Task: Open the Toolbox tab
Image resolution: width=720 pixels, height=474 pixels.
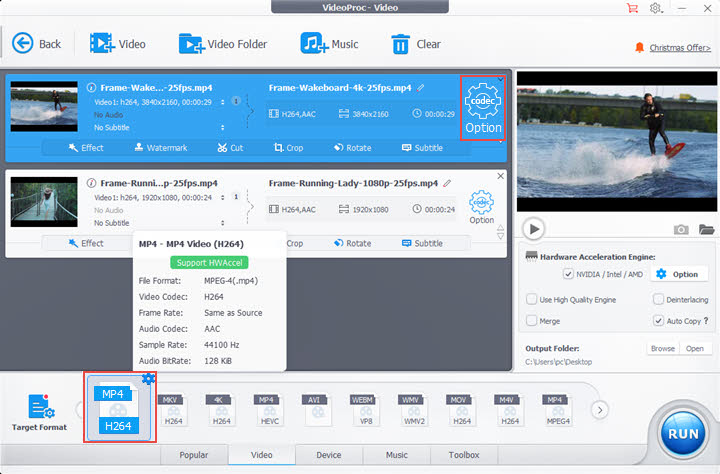Action: pos(465,455)
